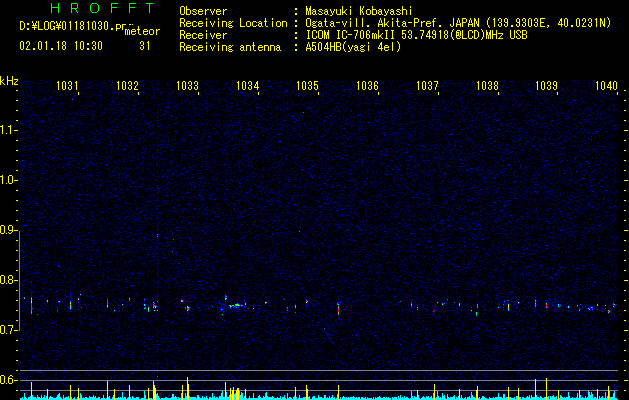Image resolution: width=629 pixels, height=400 pixels.
Task: Click the kHz axis unit label
Action: 9,81
